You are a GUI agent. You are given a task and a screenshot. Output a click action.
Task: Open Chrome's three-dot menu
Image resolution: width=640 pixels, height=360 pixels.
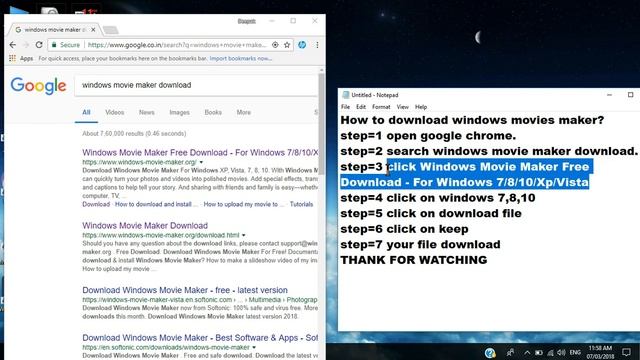click(x=317, y=45)
